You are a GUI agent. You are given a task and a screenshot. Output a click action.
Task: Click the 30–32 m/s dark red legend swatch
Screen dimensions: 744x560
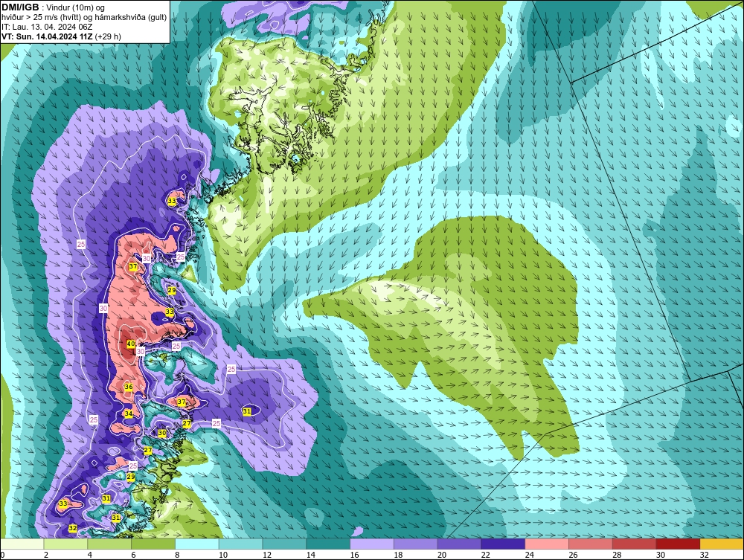click(x=678, y=544)
